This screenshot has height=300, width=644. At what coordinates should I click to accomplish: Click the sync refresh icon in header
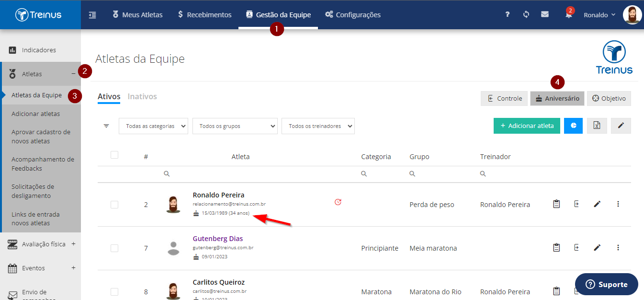click(x=526, y=15)
